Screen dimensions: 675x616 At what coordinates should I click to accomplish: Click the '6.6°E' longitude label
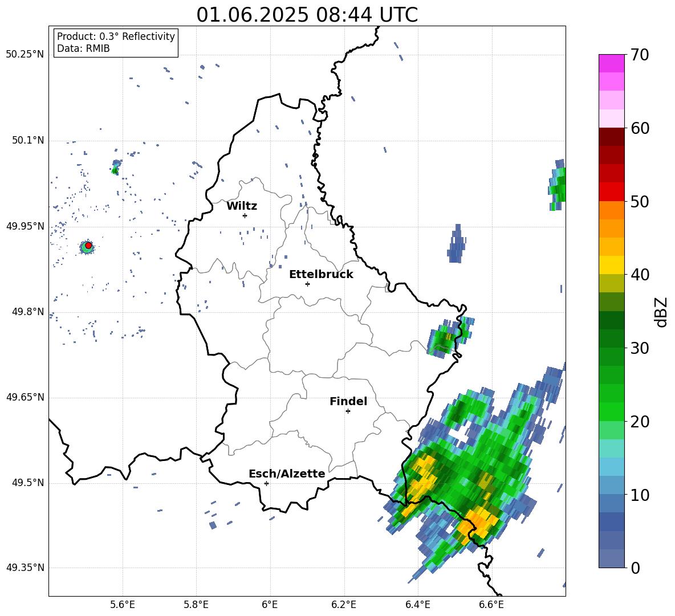click(491, 605)
